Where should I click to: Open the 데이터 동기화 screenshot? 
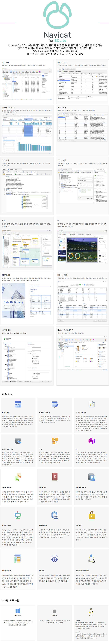pos(82,301)
